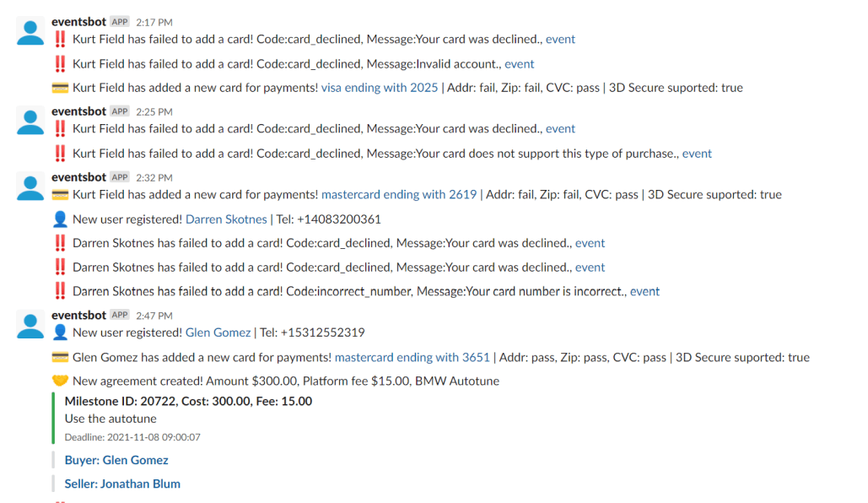Open Darren Skotnes user profile link
This screenshot has width=868, height=503.
pyautogui.click(x=225, y=219)
